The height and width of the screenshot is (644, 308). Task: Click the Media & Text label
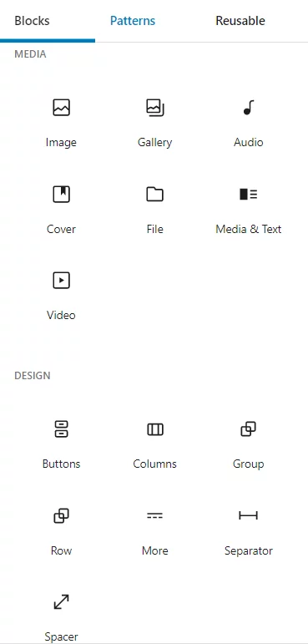(x=249, y=229)
